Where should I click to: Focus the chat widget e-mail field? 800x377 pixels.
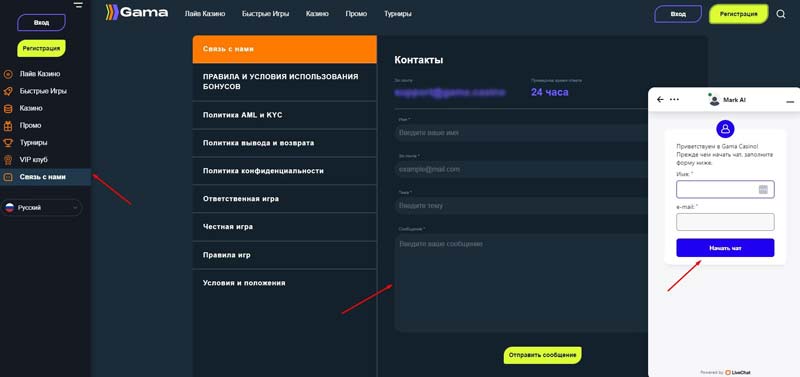click(725, 222)
